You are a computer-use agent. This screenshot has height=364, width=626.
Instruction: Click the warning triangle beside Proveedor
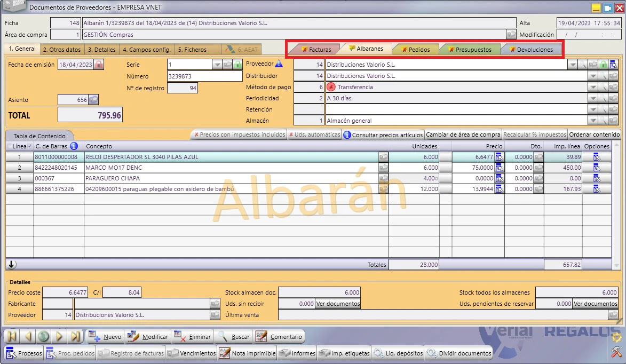279,64
